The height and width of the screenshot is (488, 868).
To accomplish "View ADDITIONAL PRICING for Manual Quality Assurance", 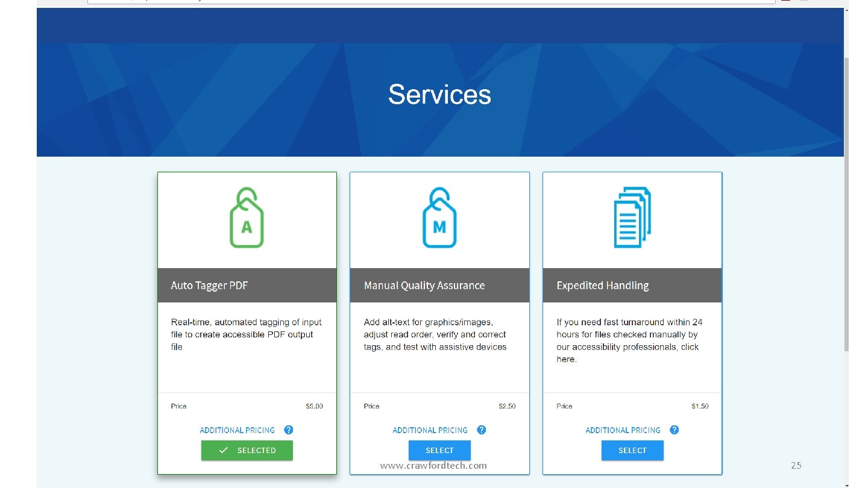I will point(430,430).
